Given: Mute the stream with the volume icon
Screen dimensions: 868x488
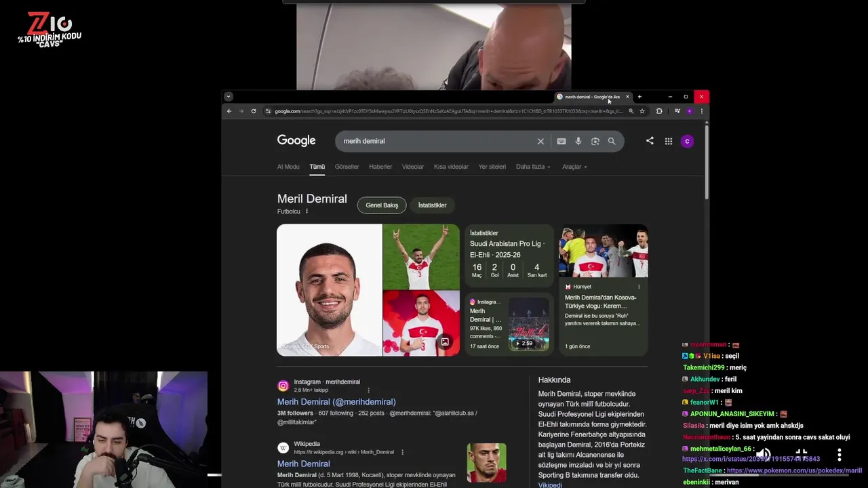Looking at the screenshot, I should [764, 454].
